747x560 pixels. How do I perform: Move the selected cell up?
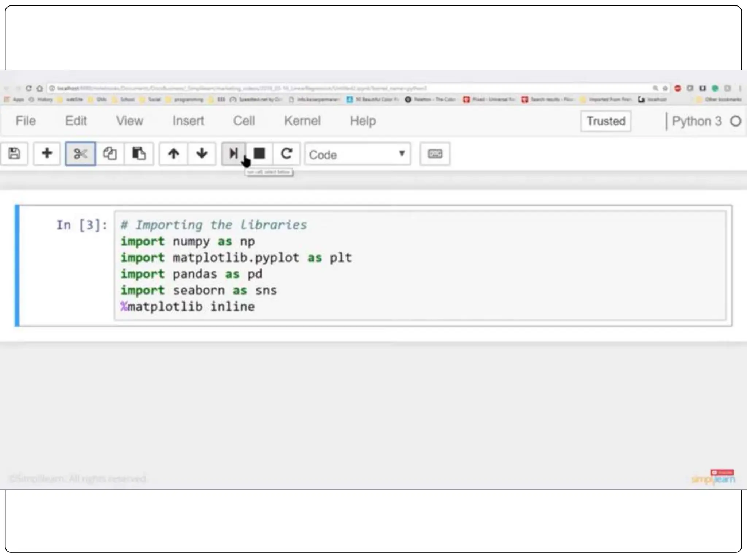(174, 153)
